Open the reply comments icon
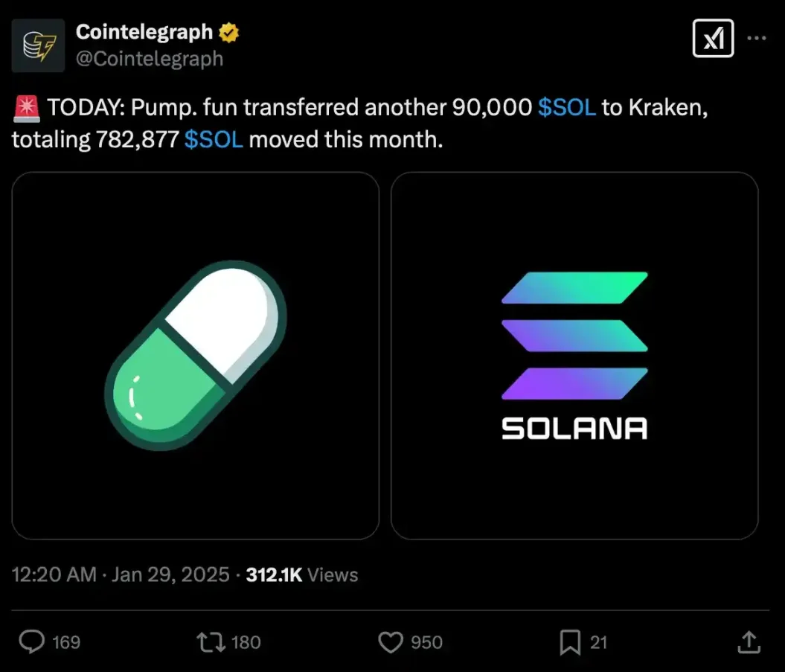Screen dimensions: 785x672 click(31, 641)
